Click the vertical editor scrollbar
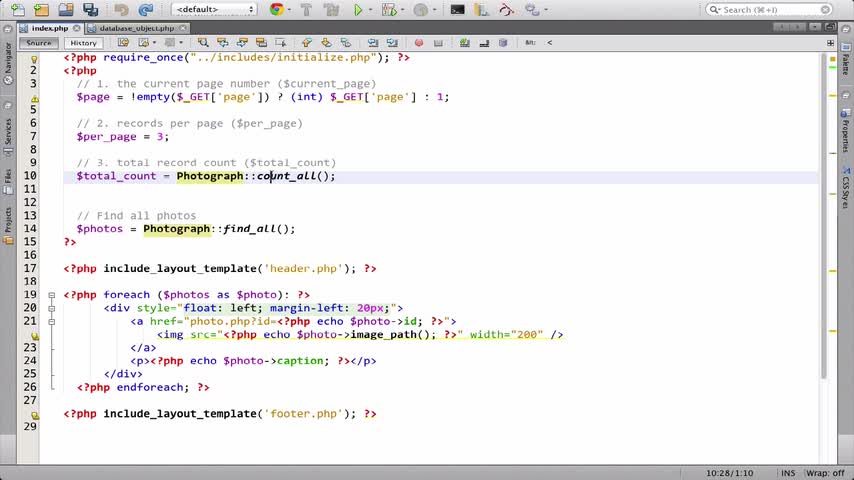This screenshot has width=854, height=480. click(824, 216)
